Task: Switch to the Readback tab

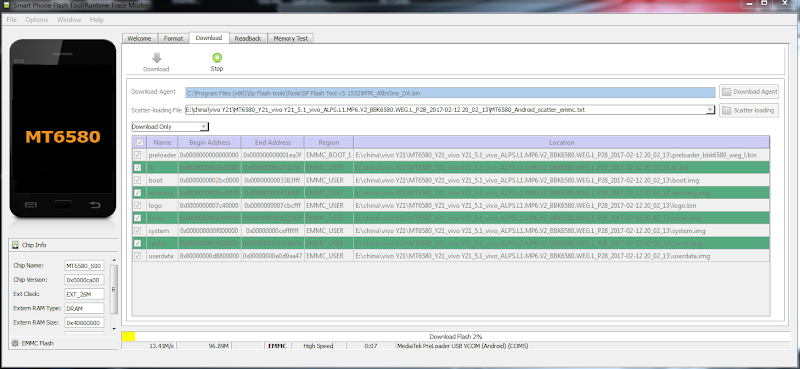Action: (x=248, y=38)
